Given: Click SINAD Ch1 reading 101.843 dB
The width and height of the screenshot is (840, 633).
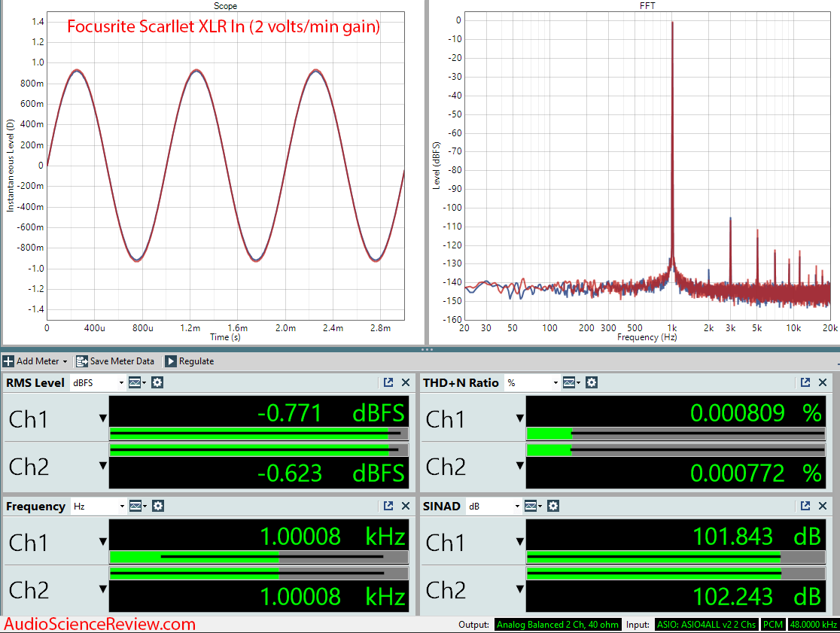Looking at the screenshot, I should click(757, 537).
